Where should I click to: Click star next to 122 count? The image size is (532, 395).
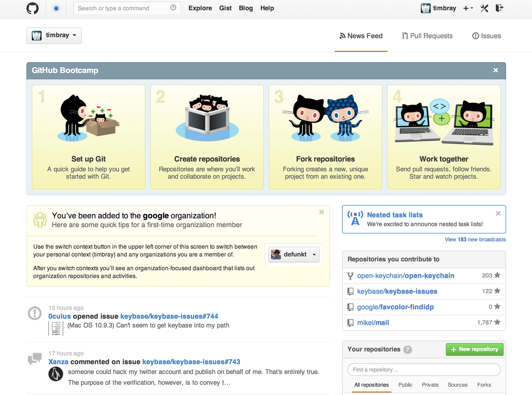click(497, 291)
